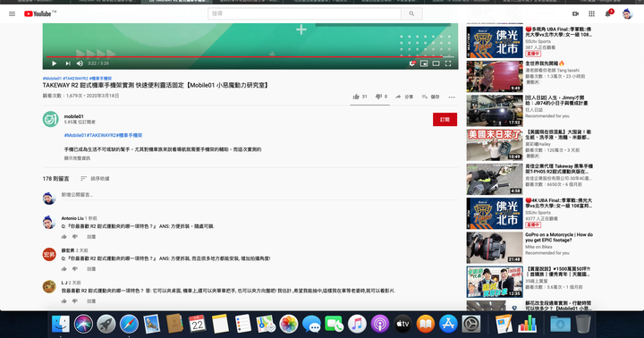The width and height of the screenshot is (644, 338).
Task: Toggle theater mode view
Action: click(436, 63)
